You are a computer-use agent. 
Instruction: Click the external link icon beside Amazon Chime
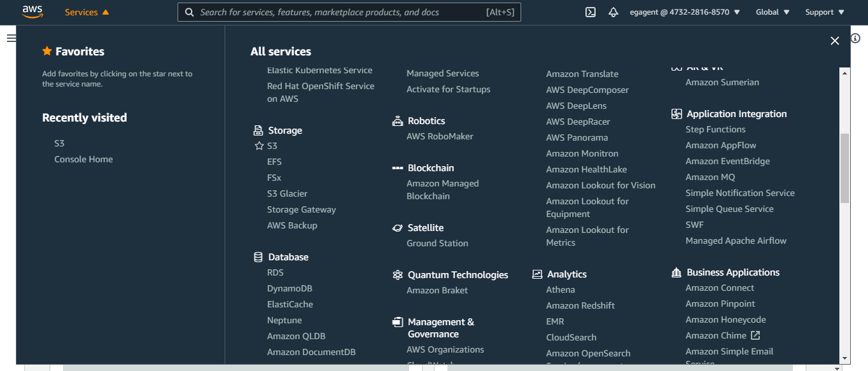click(755, 335)
